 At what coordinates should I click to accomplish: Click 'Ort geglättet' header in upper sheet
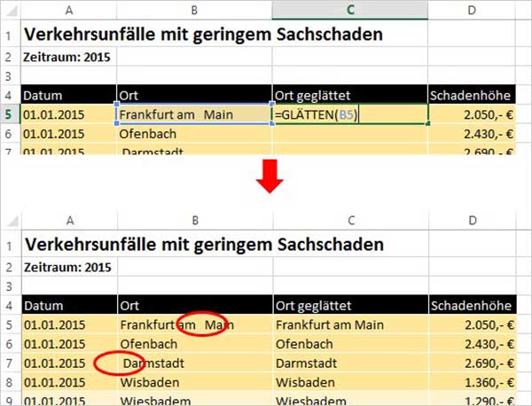click(350, 95)
